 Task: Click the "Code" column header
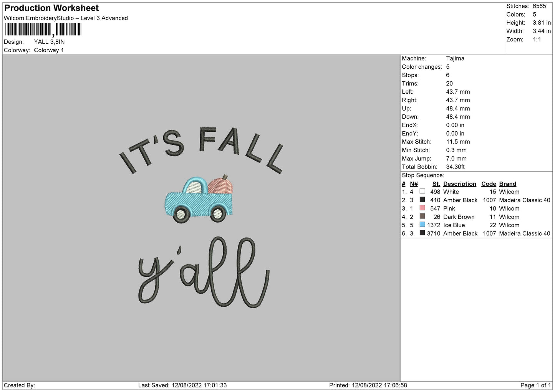point(489,184)
